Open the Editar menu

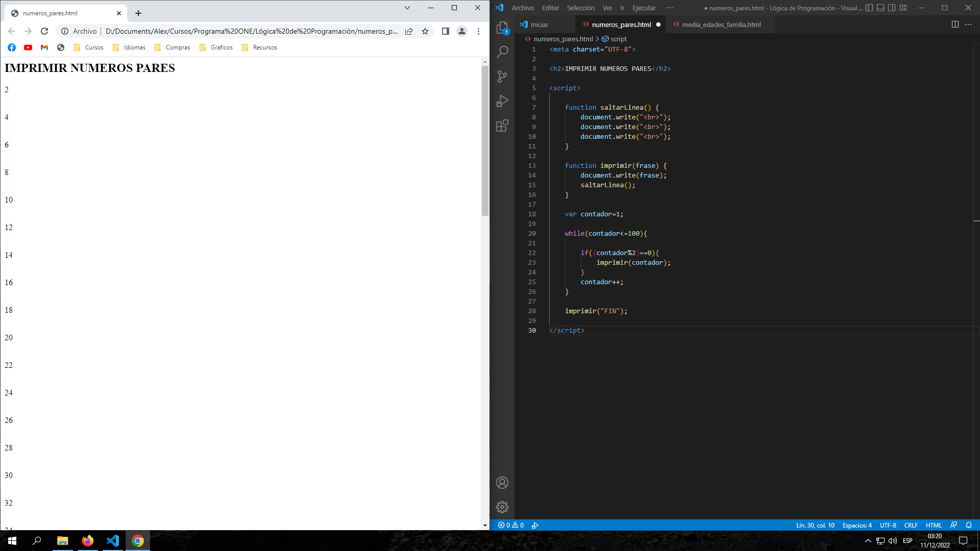(x=550, y=8)
